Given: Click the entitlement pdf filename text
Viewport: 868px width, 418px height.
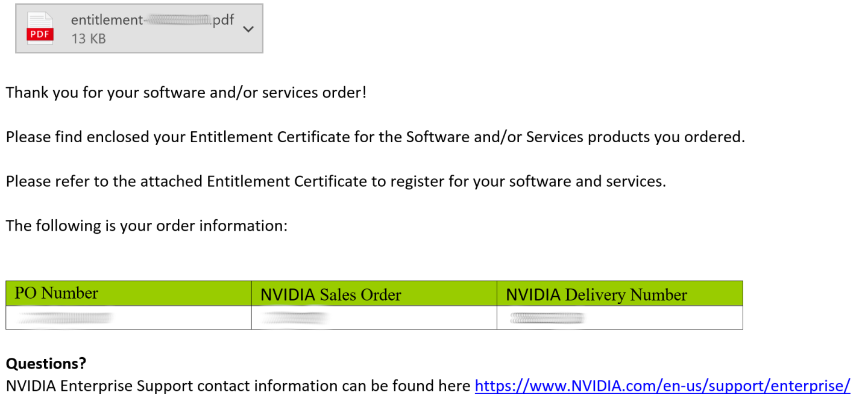Looking at the screenshot, I should pos(151,19).
